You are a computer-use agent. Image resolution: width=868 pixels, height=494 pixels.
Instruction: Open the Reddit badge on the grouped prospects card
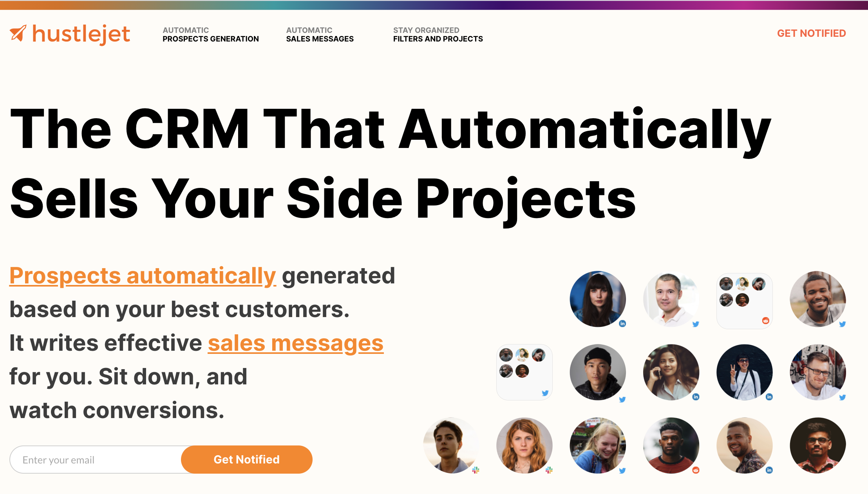tap(765, 320)
